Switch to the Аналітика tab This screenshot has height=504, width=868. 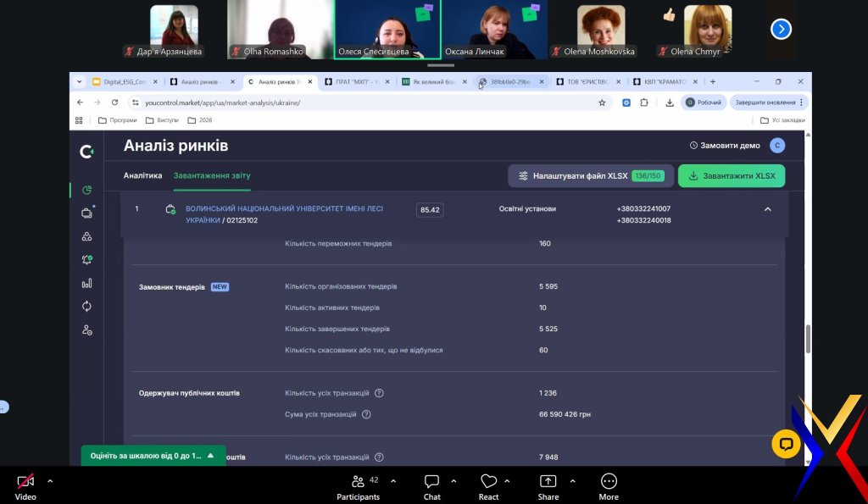click(142, 175)
